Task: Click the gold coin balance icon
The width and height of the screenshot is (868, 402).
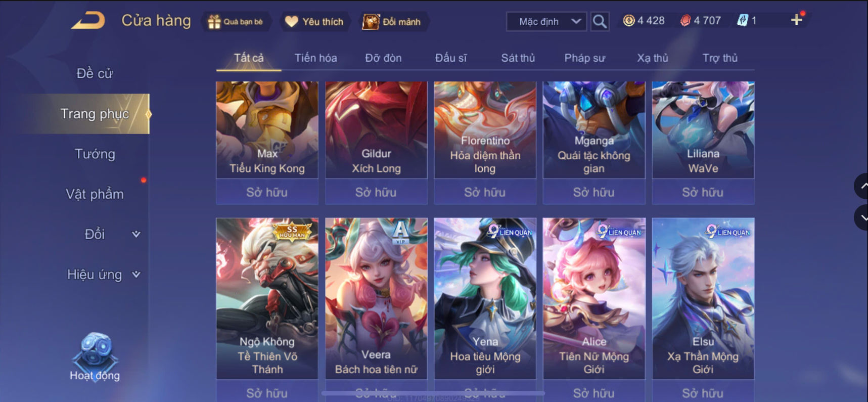Action: point(628,21)
